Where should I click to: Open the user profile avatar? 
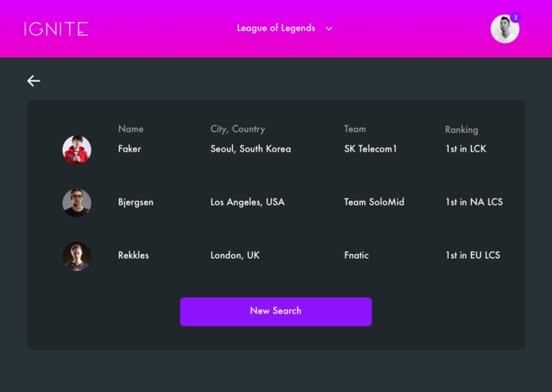[x=504, y=29]
